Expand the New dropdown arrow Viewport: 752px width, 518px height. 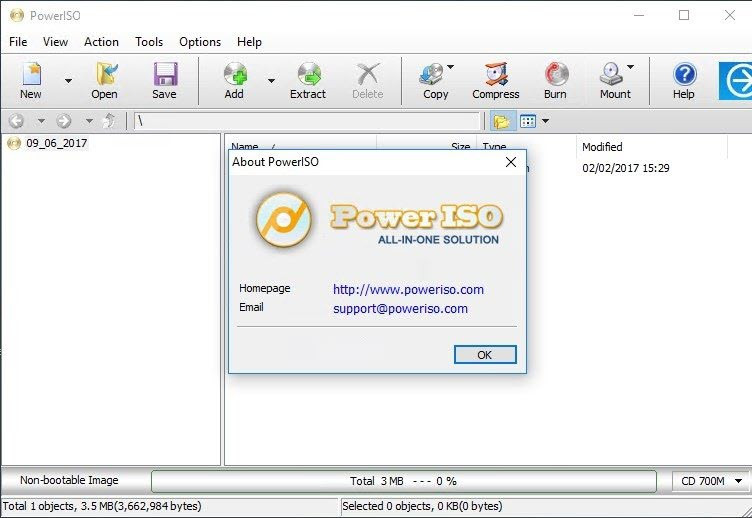(69, 81)
